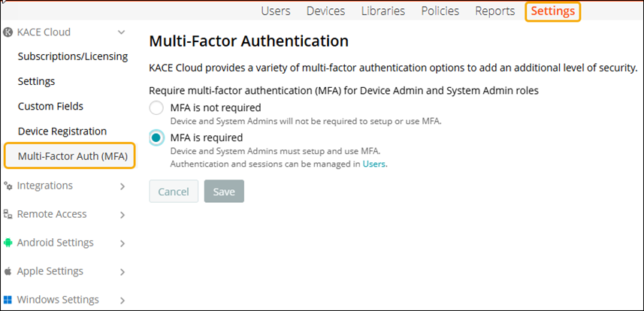The height and width of the screenshot is (311, 644).
Task: Expand the Integrations section arrow
Action: click(122, 186)
